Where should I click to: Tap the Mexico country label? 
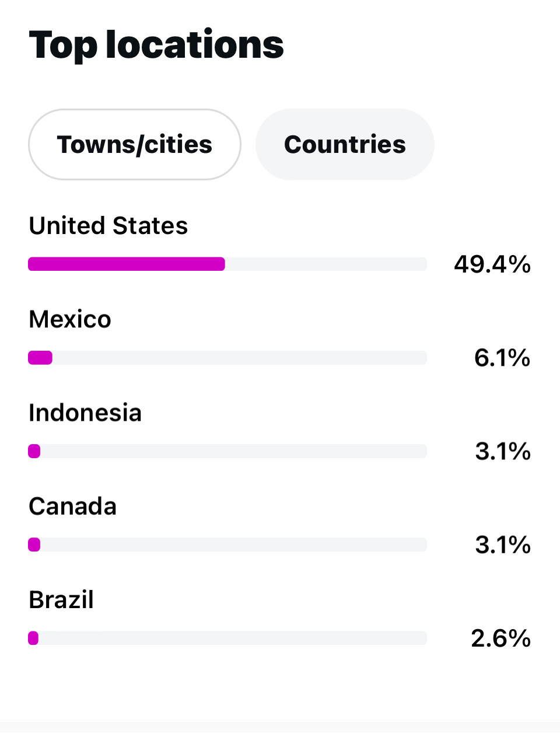click(x=70, y=319)
